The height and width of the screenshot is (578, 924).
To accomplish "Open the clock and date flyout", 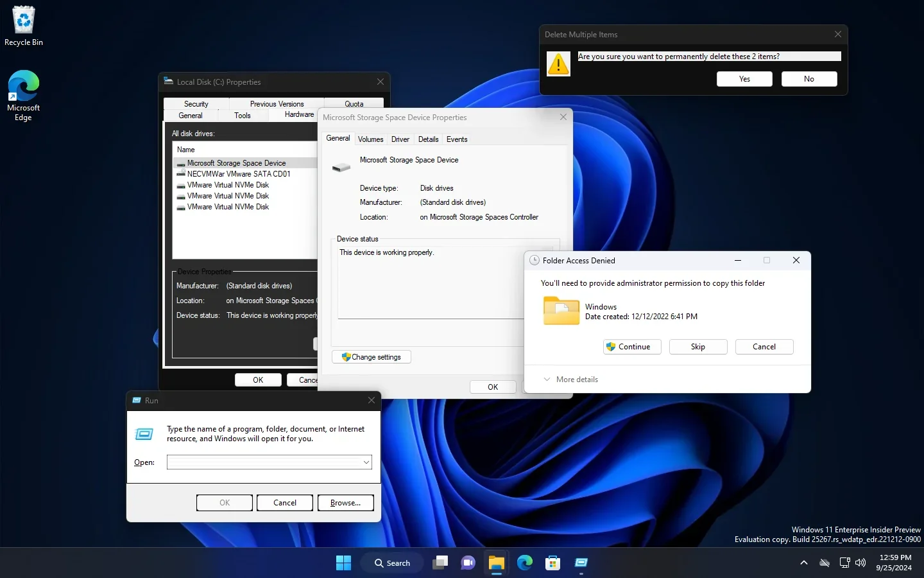I will coord(894,563).
